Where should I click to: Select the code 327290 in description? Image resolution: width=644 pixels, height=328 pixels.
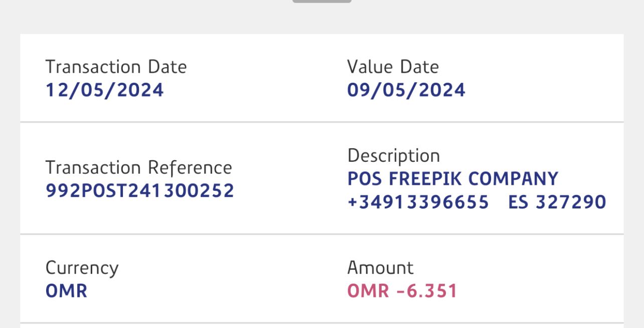[571, 202]
